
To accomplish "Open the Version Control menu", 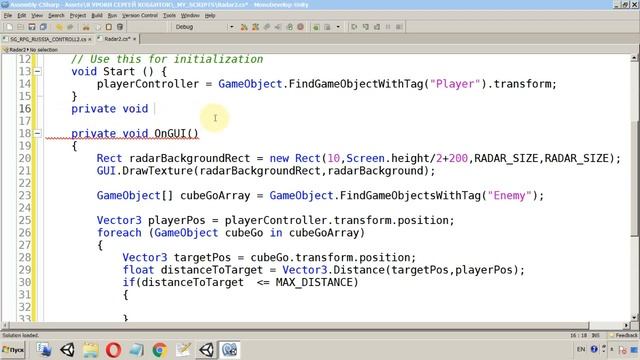I will (140, 16).
